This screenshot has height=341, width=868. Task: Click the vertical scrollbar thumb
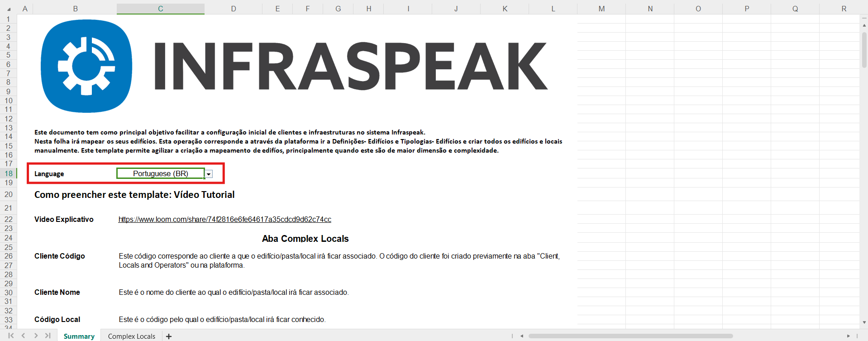pyautogui.click(x=864, y=49)
